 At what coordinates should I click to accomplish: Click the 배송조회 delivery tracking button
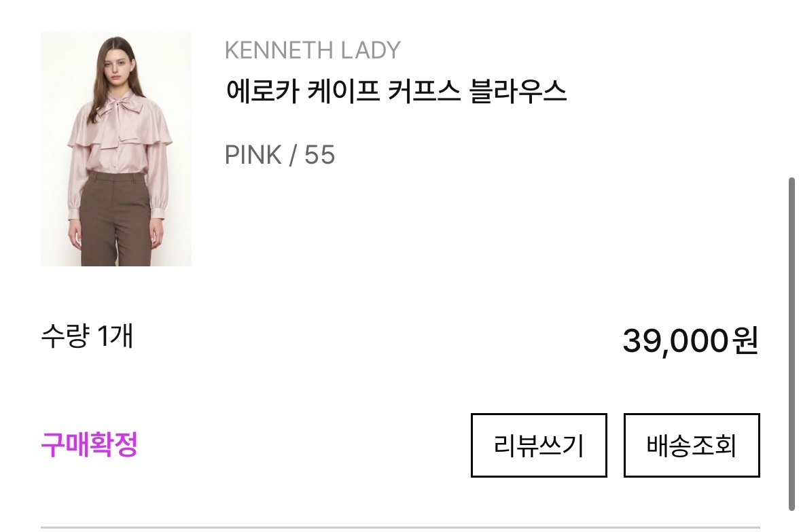coord(692,445)
